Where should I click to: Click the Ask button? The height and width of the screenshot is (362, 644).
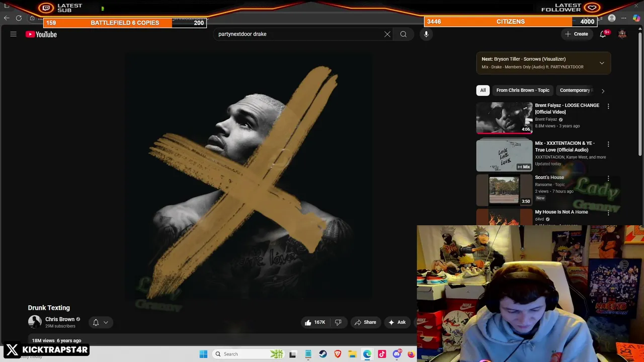(396, 322)
